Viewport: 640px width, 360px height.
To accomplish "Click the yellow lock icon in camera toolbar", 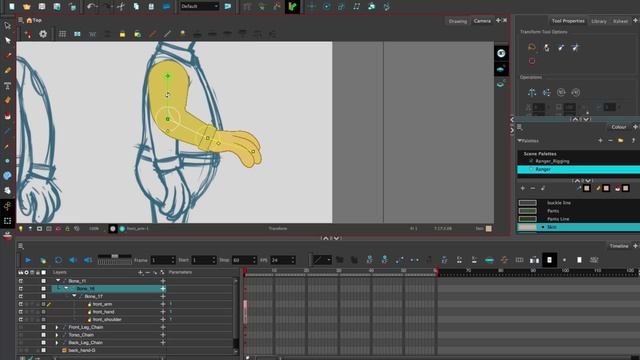I will pos(122,34).
